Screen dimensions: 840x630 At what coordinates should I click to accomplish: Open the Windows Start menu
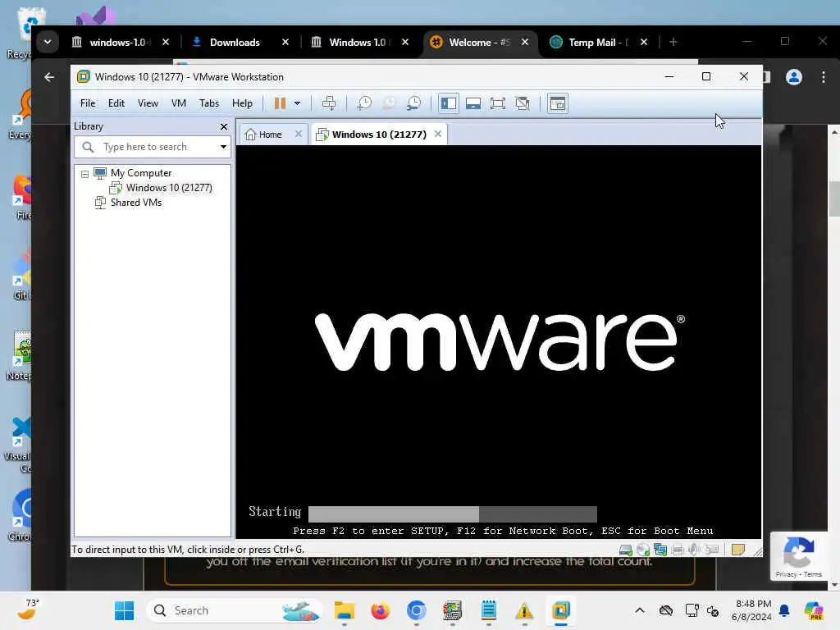coord(125,610)
